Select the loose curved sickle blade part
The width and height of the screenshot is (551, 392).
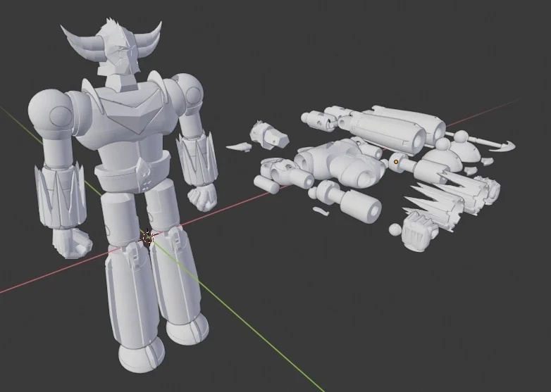[x=502, y=146]
